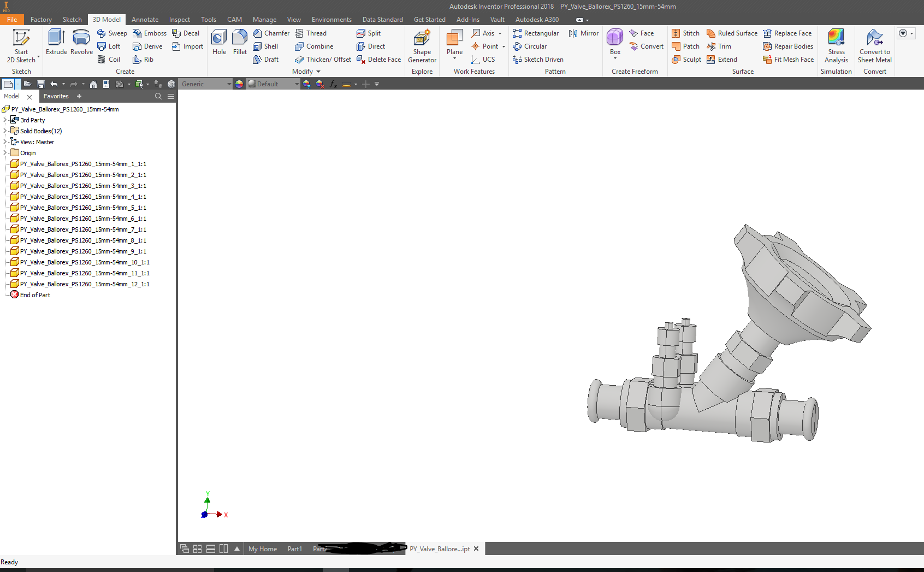This screenshot has height=572, width=924.
Task: Open the fx parameters icon
Action: pos(333,84)
